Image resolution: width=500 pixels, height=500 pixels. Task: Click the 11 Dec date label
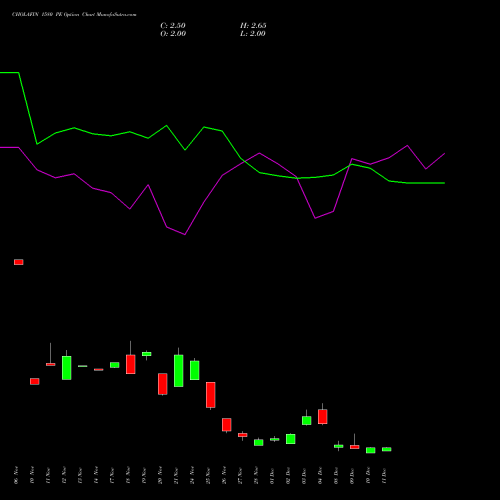(x=384, y=475)
